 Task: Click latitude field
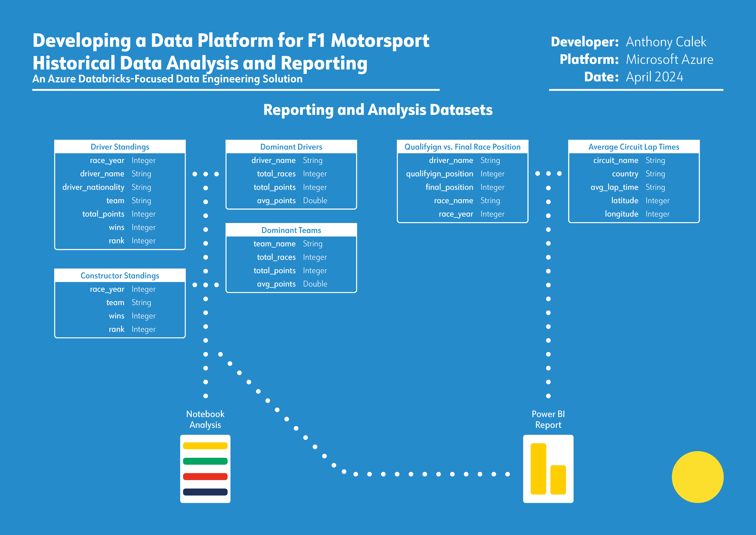point(625,200)
